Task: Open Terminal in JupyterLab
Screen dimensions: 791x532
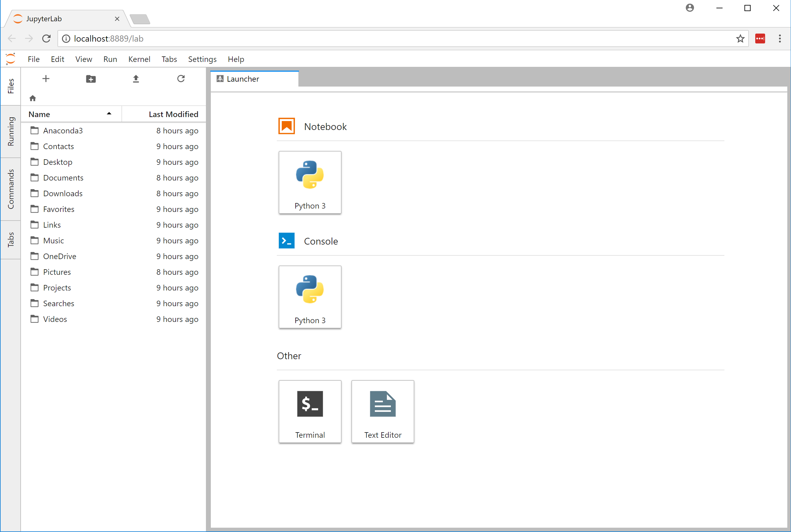Action: coord(309,411)
